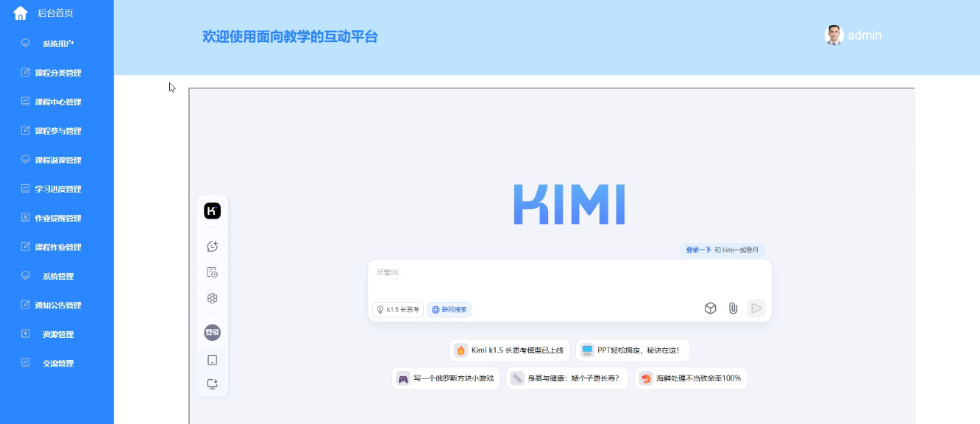Attach a file with the paperclip icon
Screen dimensions: 980x424
(x=733, y=308)
